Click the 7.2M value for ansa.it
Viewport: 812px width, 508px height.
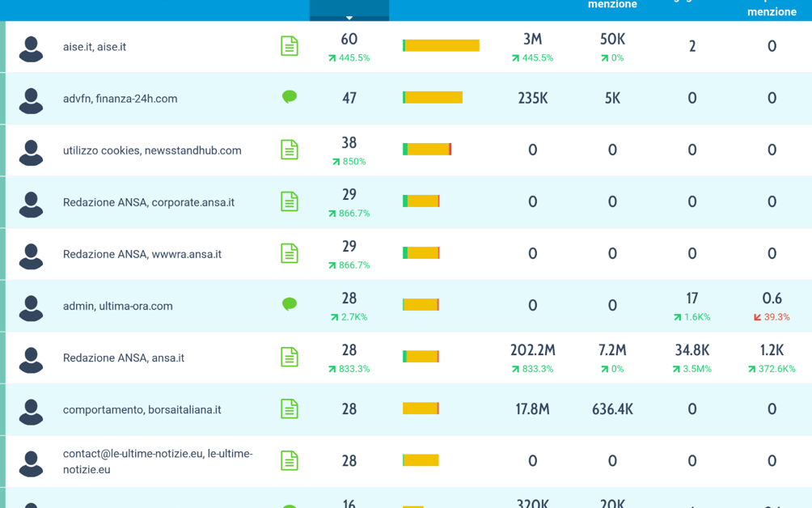(612, 350)
